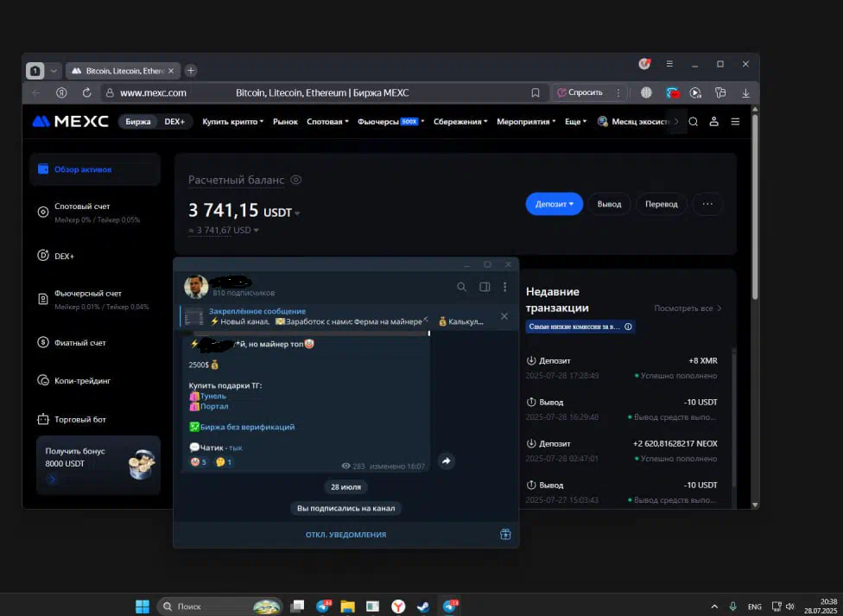This screenshot has height=616, width=843.
Task: Expand the Еще menu
Action: (576, 122)
